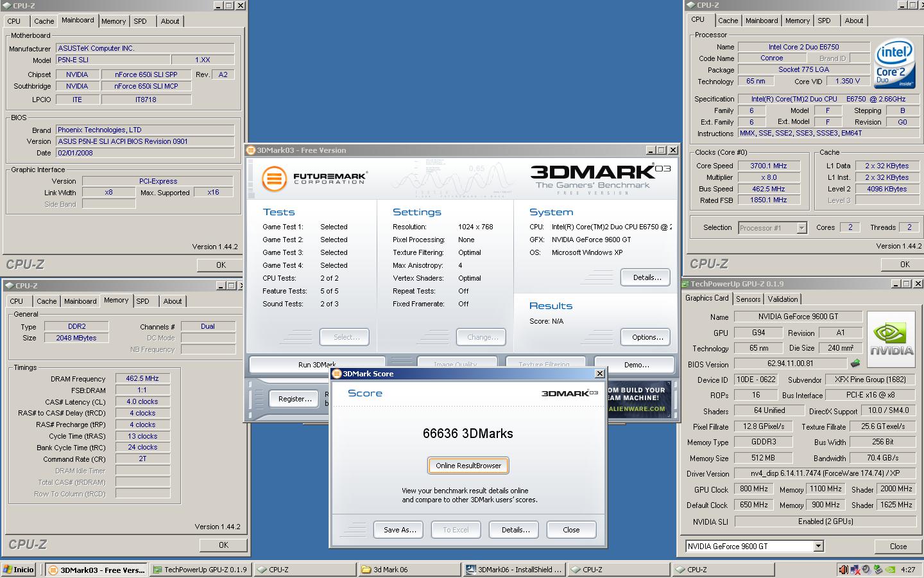Click the ASUSTeK Computer INC. manufacturer field
924x578 pixels.
(145, 48)
